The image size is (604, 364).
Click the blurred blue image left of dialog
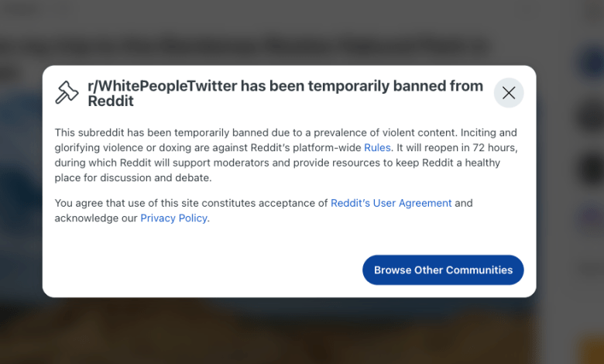21,155
